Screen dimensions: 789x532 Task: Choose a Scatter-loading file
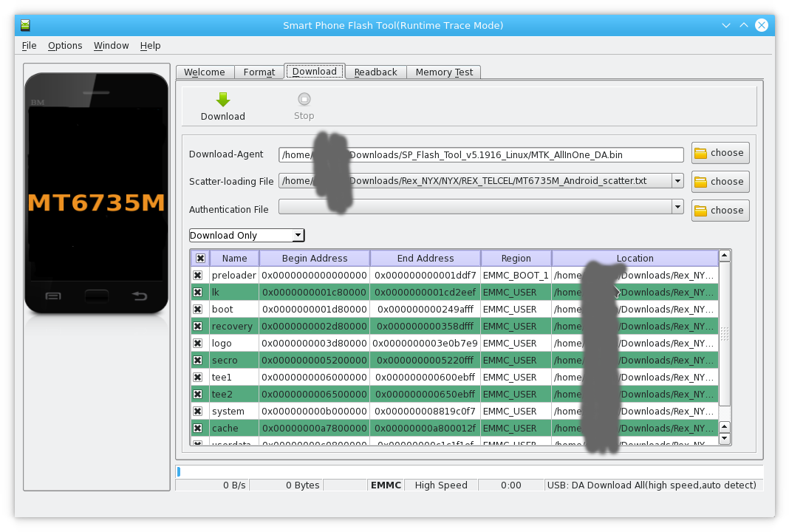[x=720, y=182]
